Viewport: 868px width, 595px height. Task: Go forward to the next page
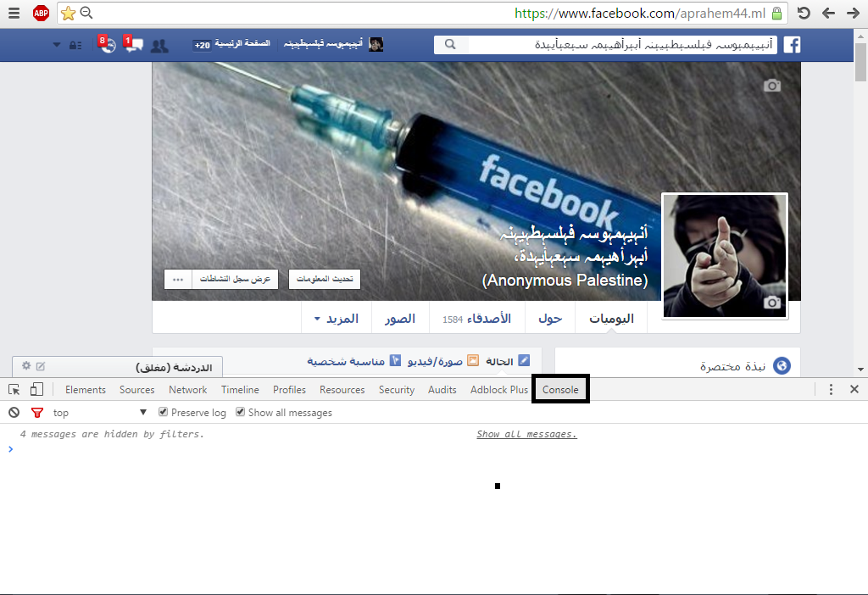[853, 14]
